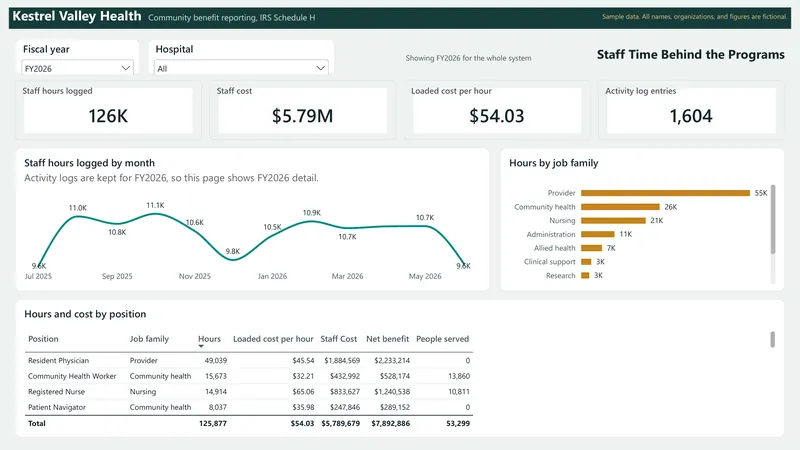Image resolution: width=800 pixels, height=450 pixels.
Task: Click the Hours by job family scrollbar
Action: (773, 219)
